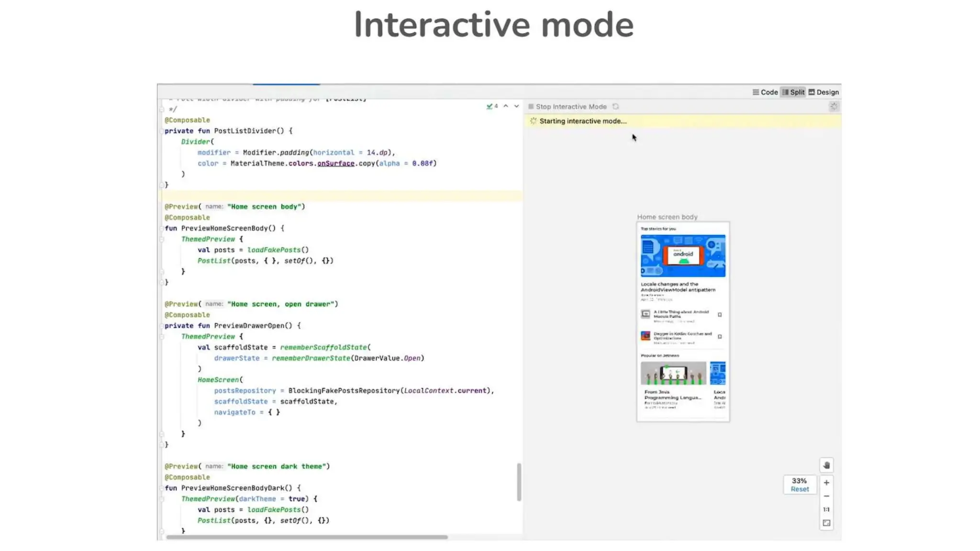This screenshot has width=980, height=551.
Task: Click the vertical editor scrollbar thumb
Action: [x=519, y=481]
